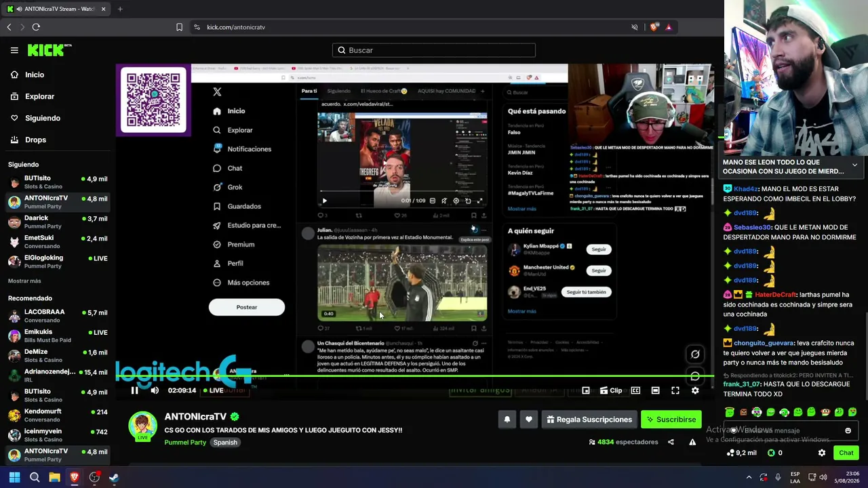Open the Pummel Party category link
Image resolution: width=868 pixels, height=488 pixels.
click(x=185, y=443)
